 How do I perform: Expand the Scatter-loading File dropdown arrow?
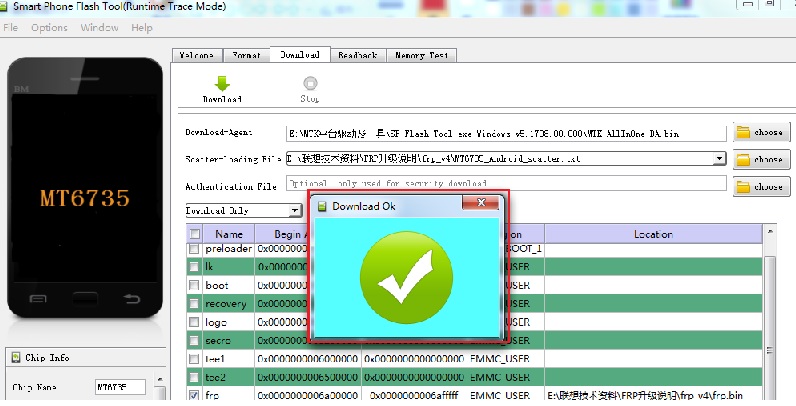[719, 158]
